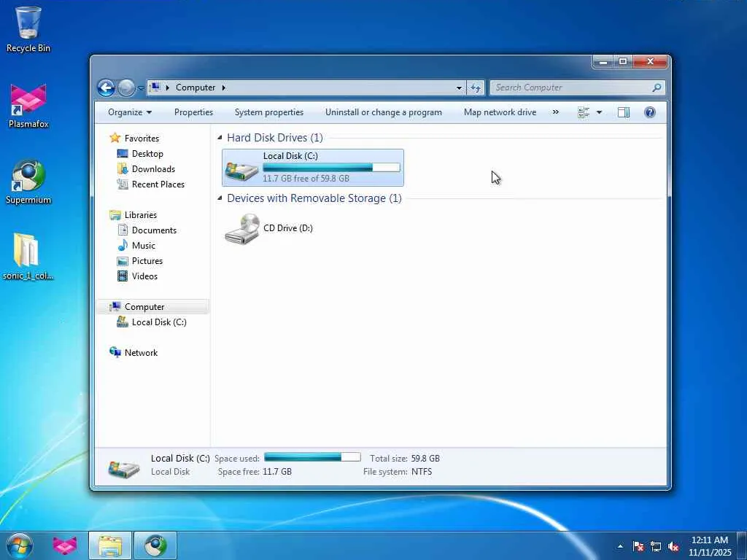Click Uninstall or change a program
747x560 pixels.
pyautogui.click(x=384, y=112)
